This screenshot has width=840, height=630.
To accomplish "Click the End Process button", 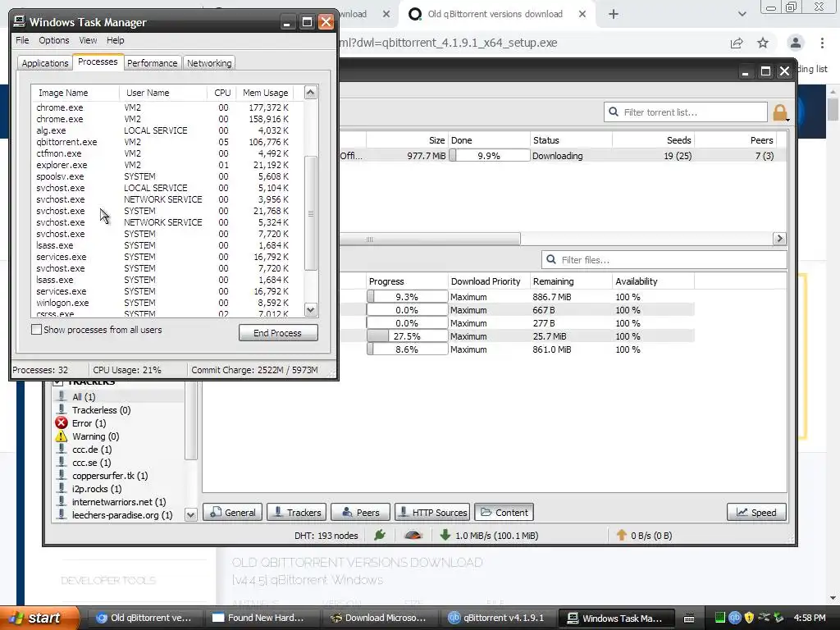I will pos(278,333).
